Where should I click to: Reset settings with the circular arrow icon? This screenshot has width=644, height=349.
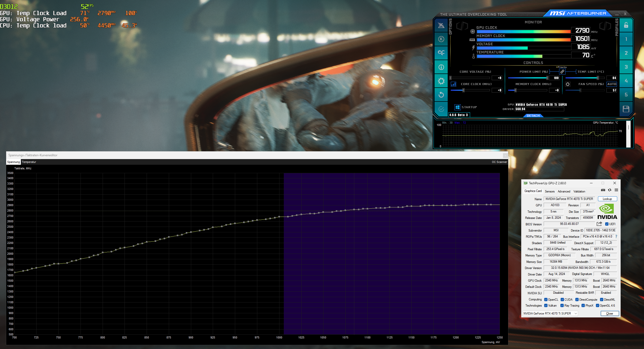(441, 95)
